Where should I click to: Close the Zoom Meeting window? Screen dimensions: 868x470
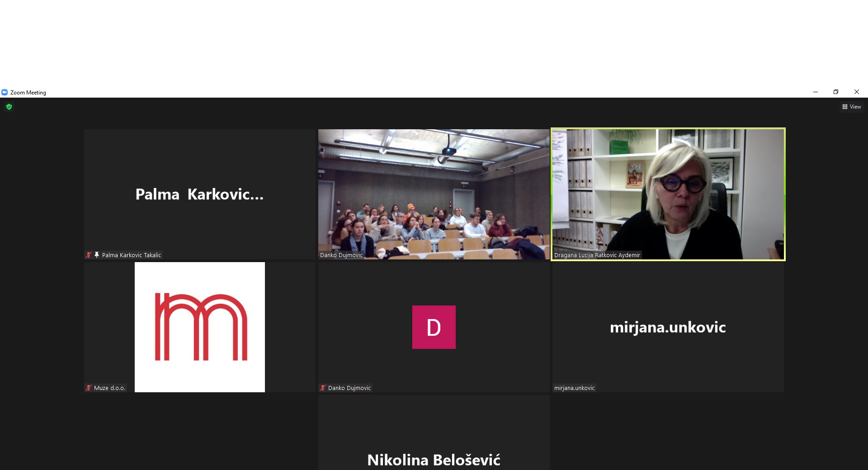[x=857, y=92]
